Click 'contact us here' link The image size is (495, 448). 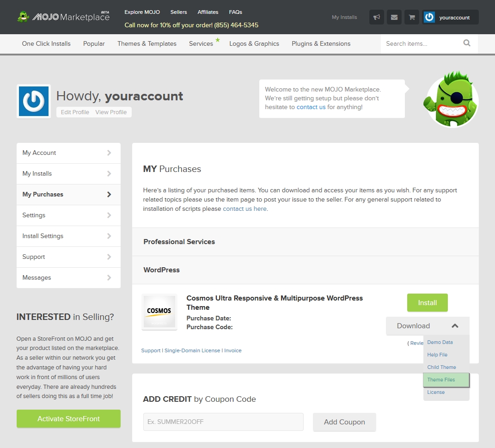pos(244,209)
